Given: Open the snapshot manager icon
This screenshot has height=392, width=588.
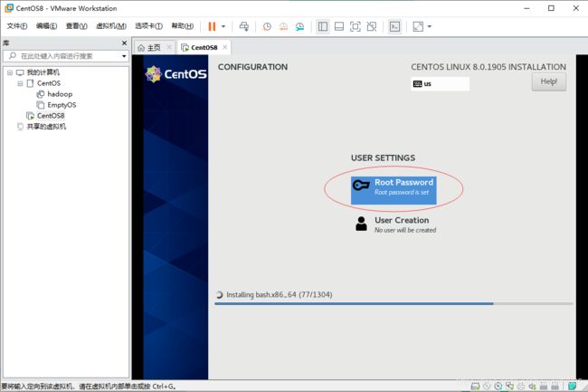Looking at the screenshot, I should coord(299,26).
